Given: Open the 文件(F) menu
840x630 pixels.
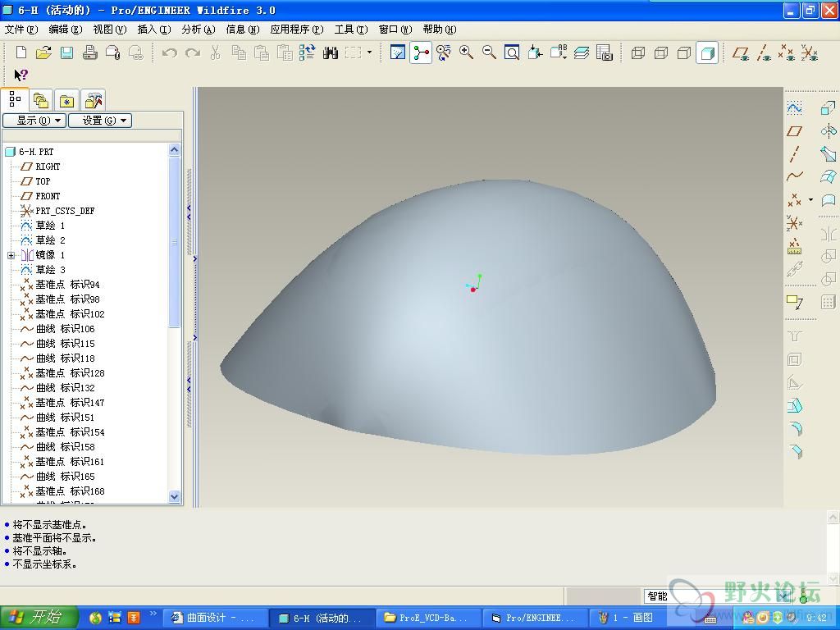Looking at the screenshot, I should click(21, 30).
